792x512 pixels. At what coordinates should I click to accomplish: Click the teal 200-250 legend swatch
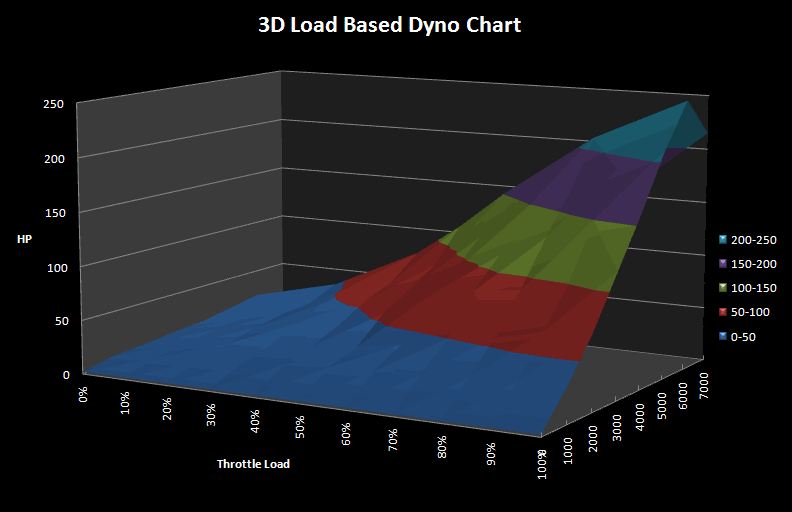[722, 240]
